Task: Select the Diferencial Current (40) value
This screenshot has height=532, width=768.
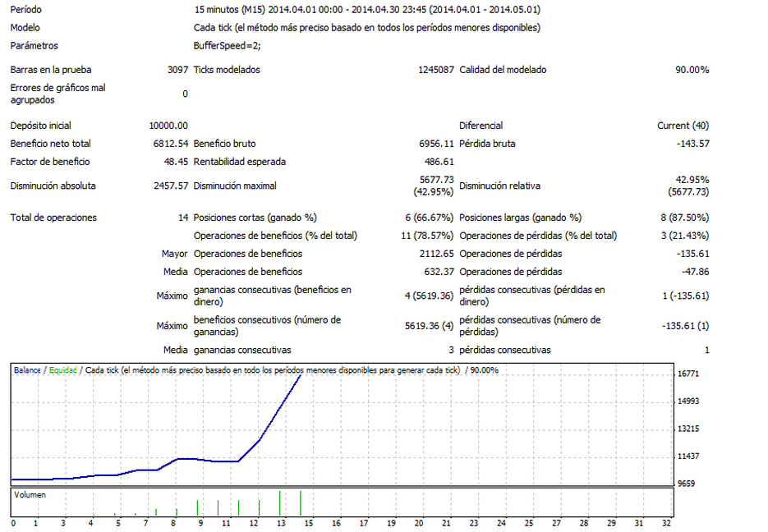Action: coord(683,126)
